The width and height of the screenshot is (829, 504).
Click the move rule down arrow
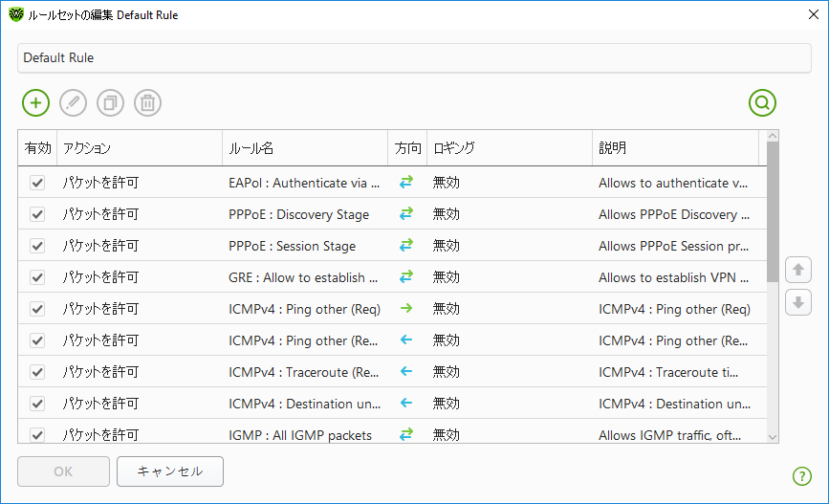(797, 303)
